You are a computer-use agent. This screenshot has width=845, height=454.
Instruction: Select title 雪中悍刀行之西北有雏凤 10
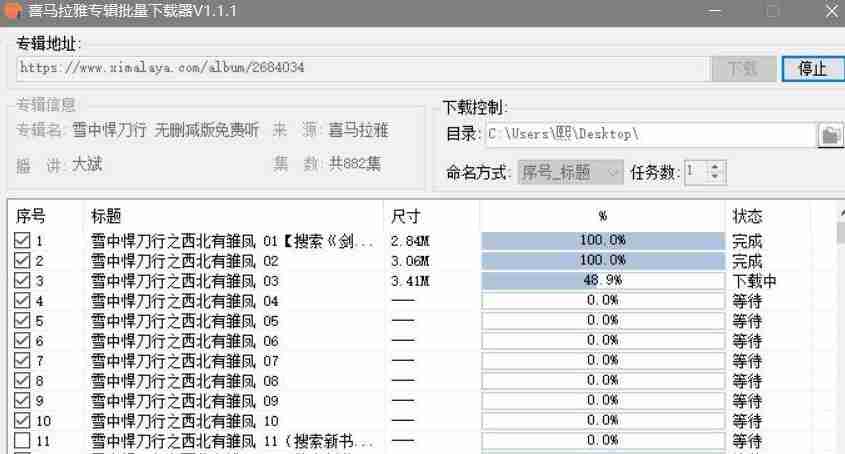coord(184,421)
